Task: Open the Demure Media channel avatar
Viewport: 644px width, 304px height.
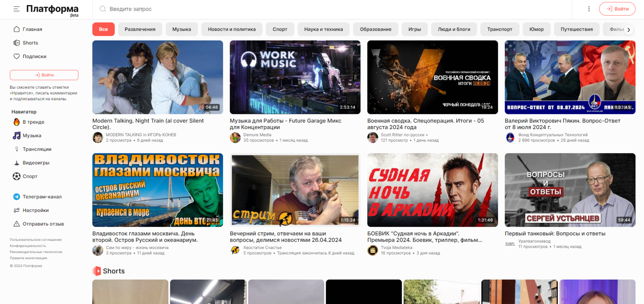Action: tap(235, 137)
